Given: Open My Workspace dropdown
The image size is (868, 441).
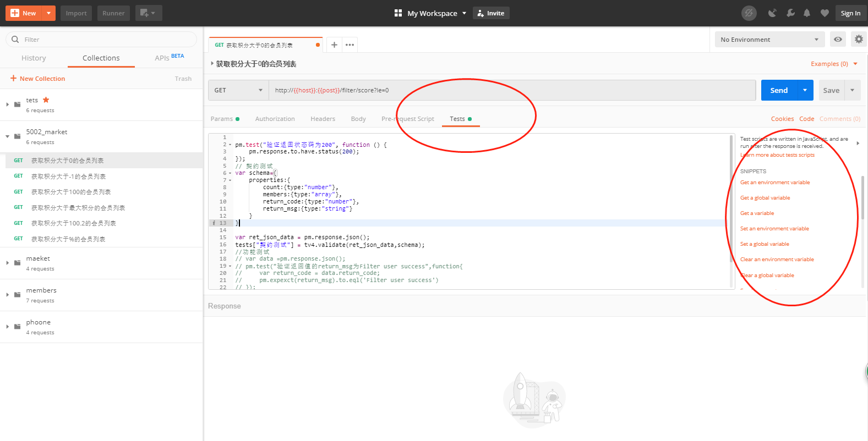Looking at the screenshot, I should (430, 13).
